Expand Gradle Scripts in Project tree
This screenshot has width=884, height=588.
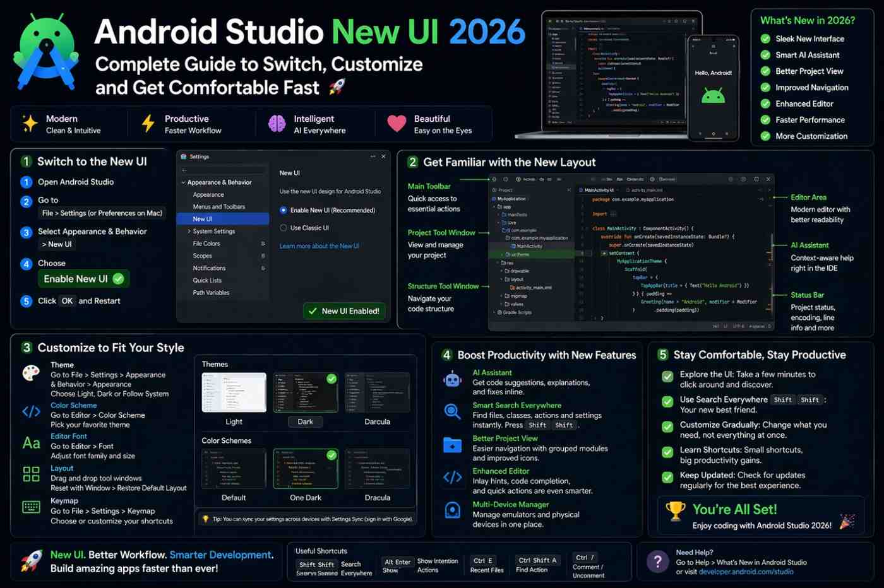click(x=494, y=312)
